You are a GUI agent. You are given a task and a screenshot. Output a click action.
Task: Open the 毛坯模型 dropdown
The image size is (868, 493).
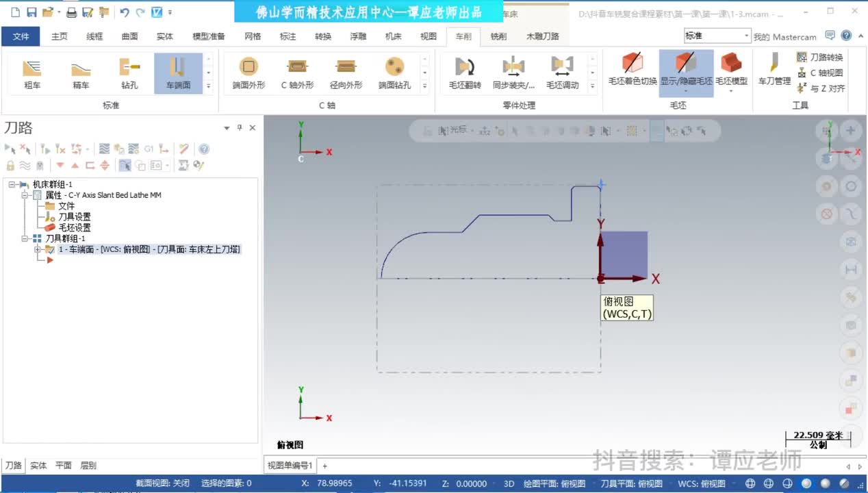tap(731, 91)
